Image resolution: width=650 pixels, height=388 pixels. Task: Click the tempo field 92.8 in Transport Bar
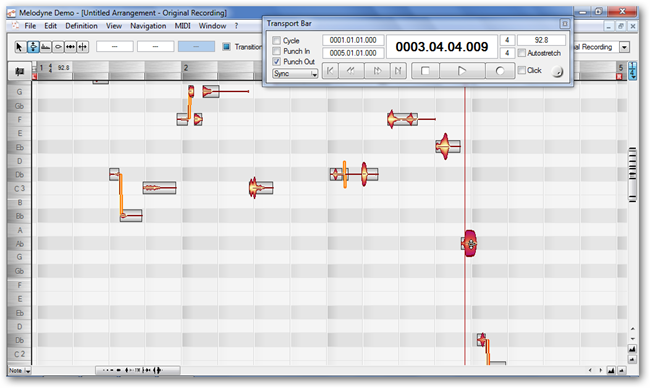pos(541,40)
